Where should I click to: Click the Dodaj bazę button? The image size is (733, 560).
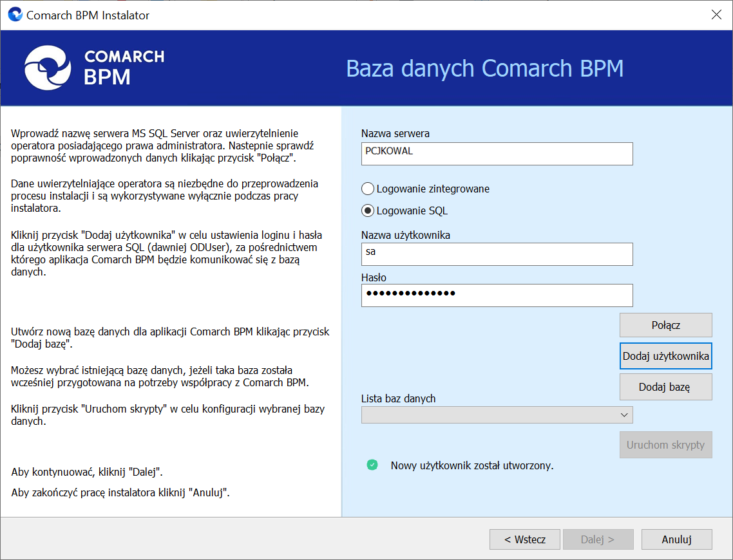click(x=665, y=387)
